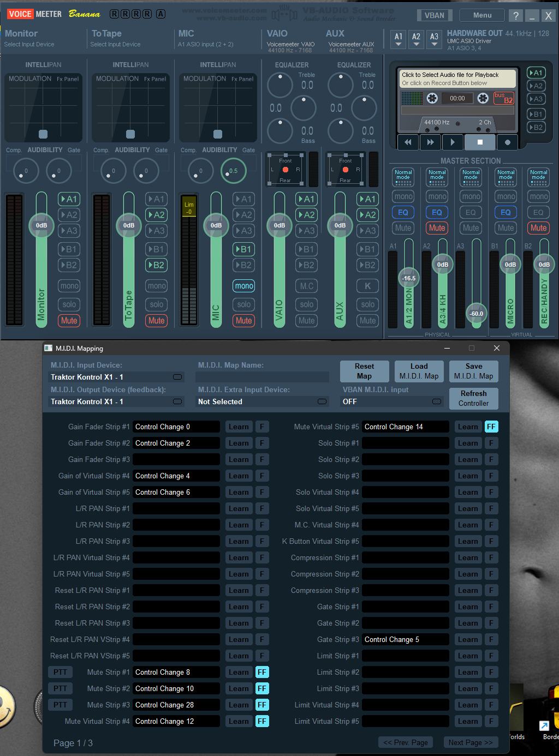Toggle K karaoke on AUX strip
This screenshot has height=756, width=559.
pyautogui.click(x=367, y=286)
